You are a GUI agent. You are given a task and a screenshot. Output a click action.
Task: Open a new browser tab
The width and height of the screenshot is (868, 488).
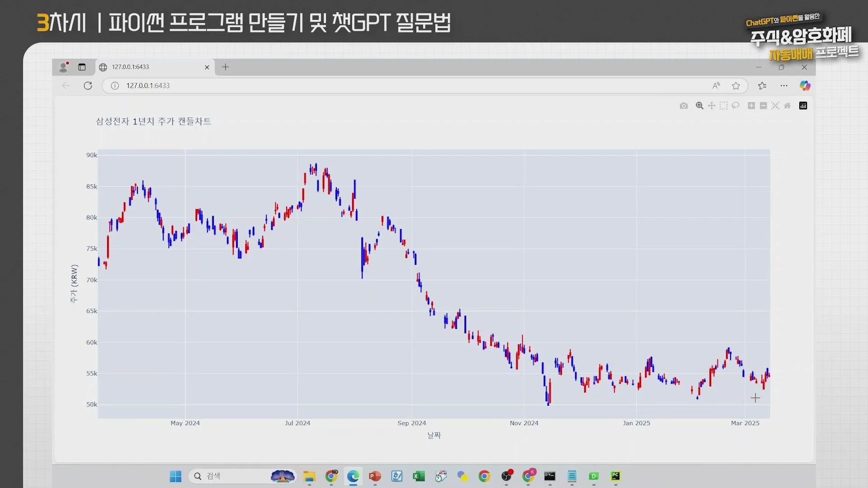point(226,67)
